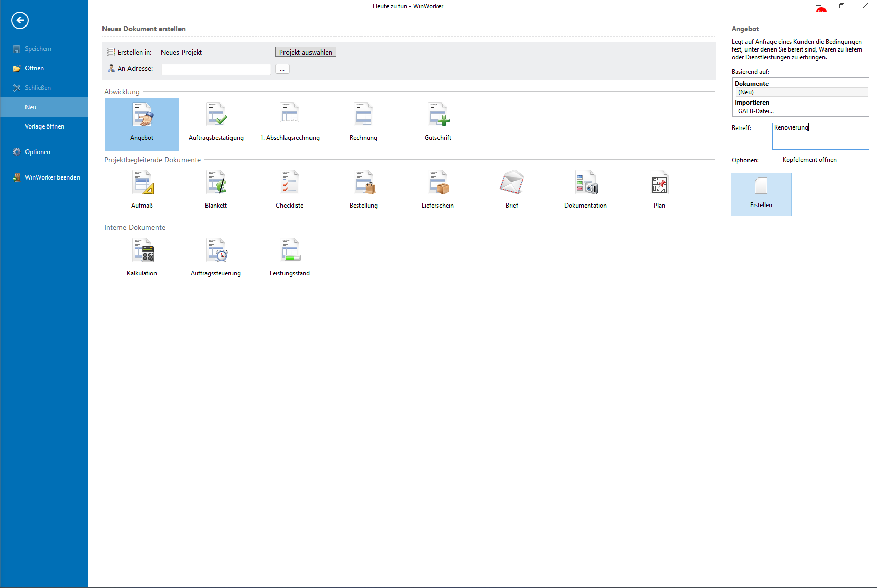
Task: Choose GAEB-Datei... import entry
Action: click(x=756, y=111)
